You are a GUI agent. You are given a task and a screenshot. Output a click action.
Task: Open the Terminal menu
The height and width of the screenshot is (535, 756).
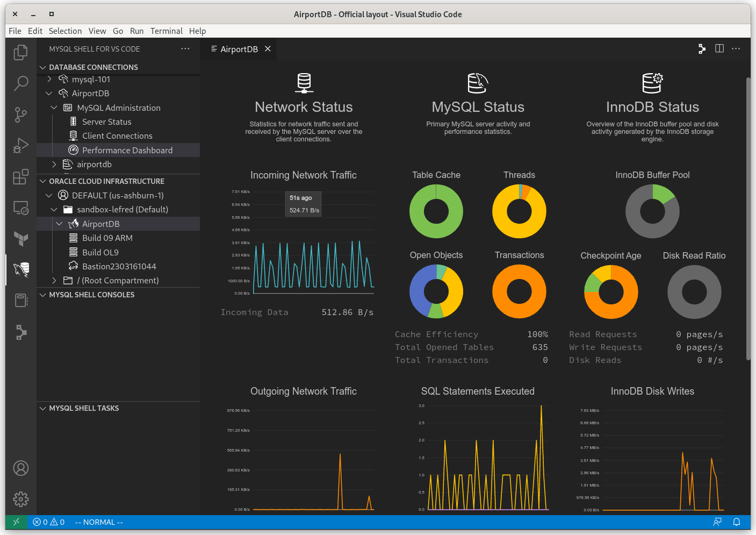coord(166,31)
